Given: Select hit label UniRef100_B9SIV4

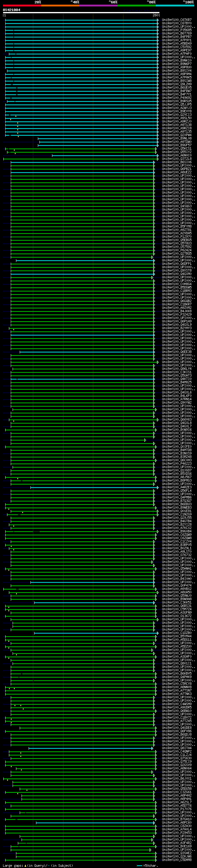Looking at the screenshot, I should (x=177, y=71).
